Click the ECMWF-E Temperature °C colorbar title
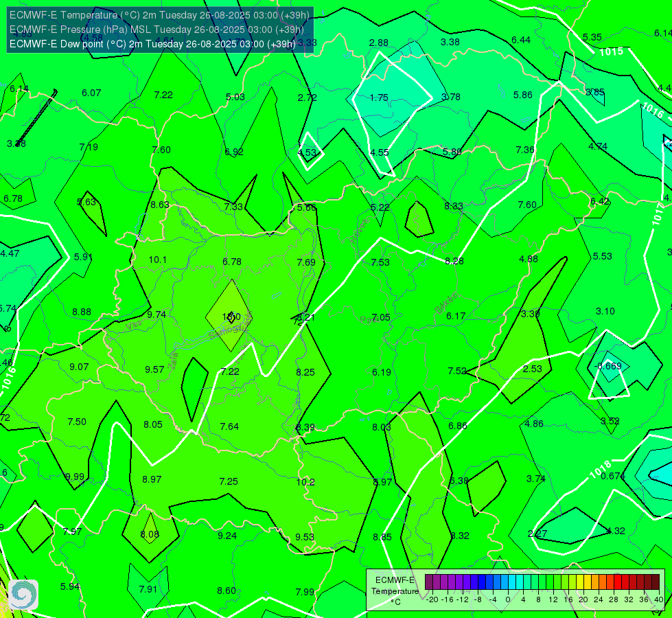This screenshot has width=672, height=618. pos(395,591)
